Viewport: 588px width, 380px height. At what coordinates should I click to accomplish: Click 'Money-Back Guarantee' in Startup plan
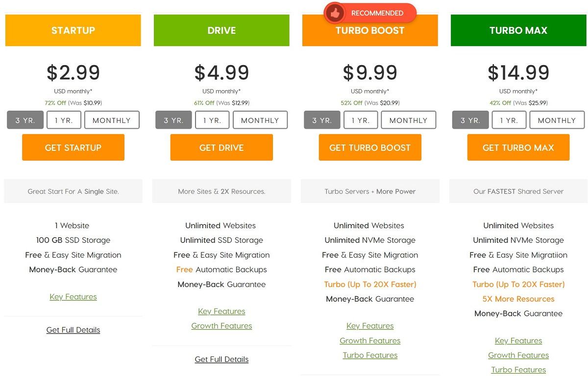(x=73, y=270)
